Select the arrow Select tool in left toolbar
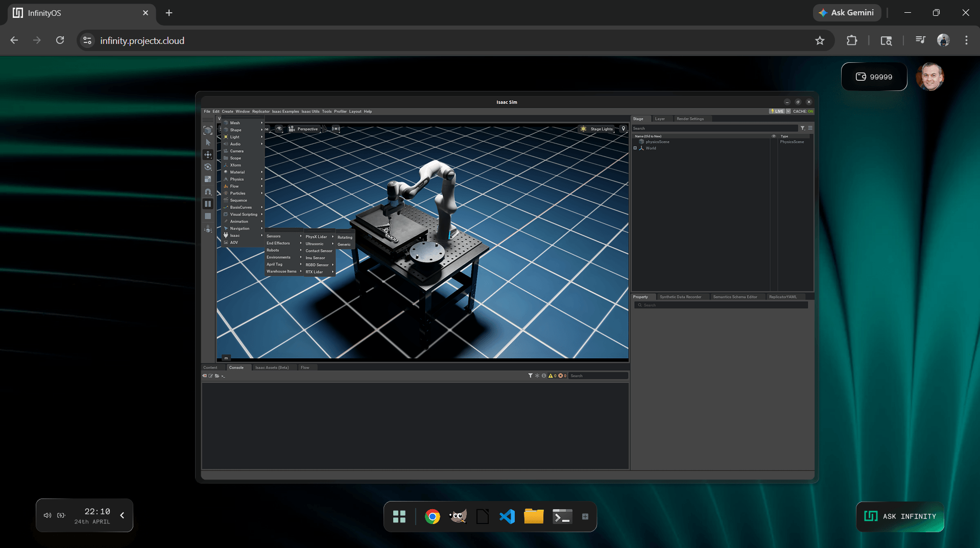 [x=208, y=142]
